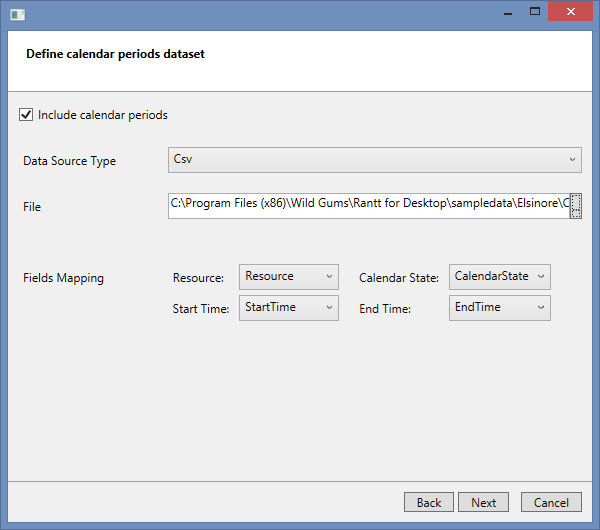Image resolution: width=600 pixels, height=530 pixels.
Task: Go to the Next wizard step
Action: point(483,502)
